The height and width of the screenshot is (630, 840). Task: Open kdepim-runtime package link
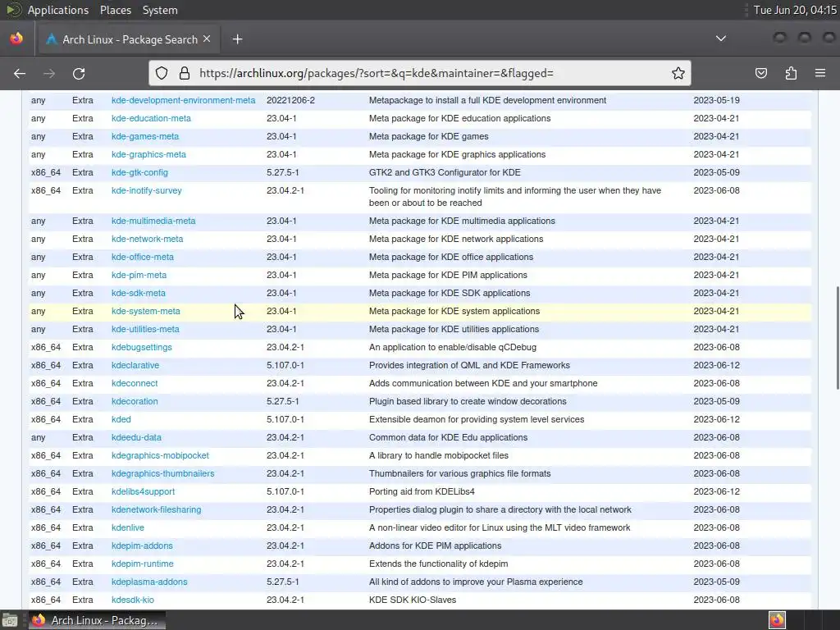(x=143, y=564)
